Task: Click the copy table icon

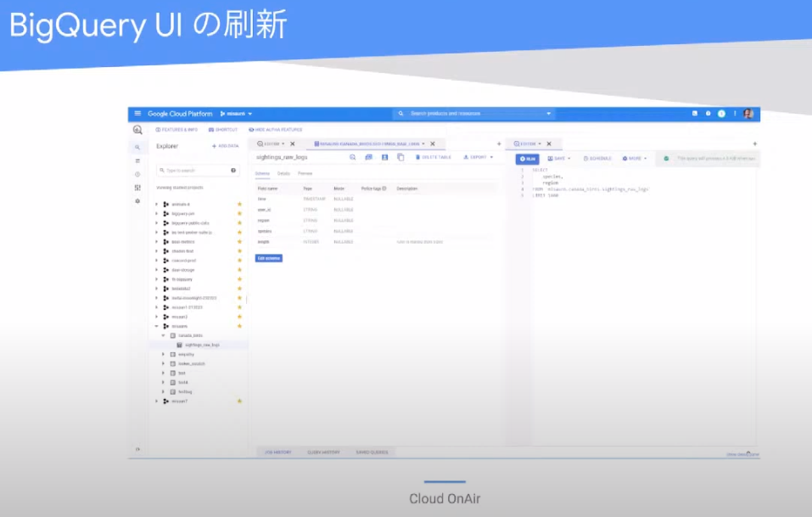Action: point(400,157)
